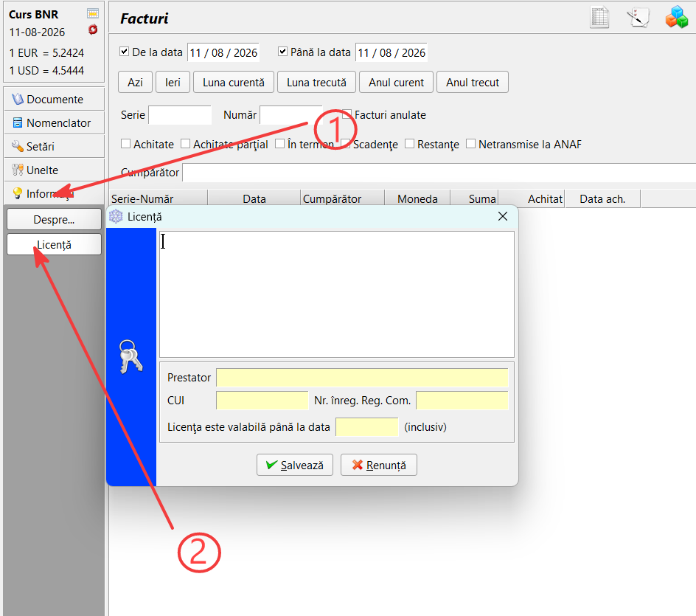Click the De la data date field
This screenshot has width=696, height=616.
[x=223, y=53]
